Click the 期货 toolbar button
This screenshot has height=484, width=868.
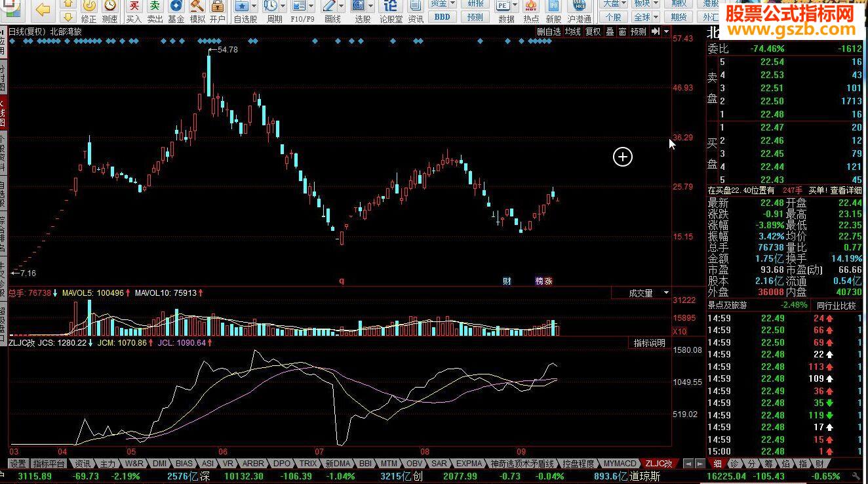(679, 17)
